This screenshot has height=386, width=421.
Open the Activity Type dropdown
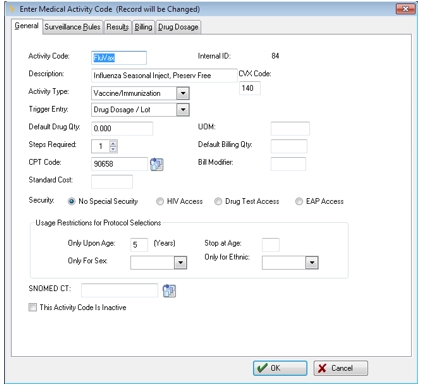pyautogui.click(x=183, y=93)
